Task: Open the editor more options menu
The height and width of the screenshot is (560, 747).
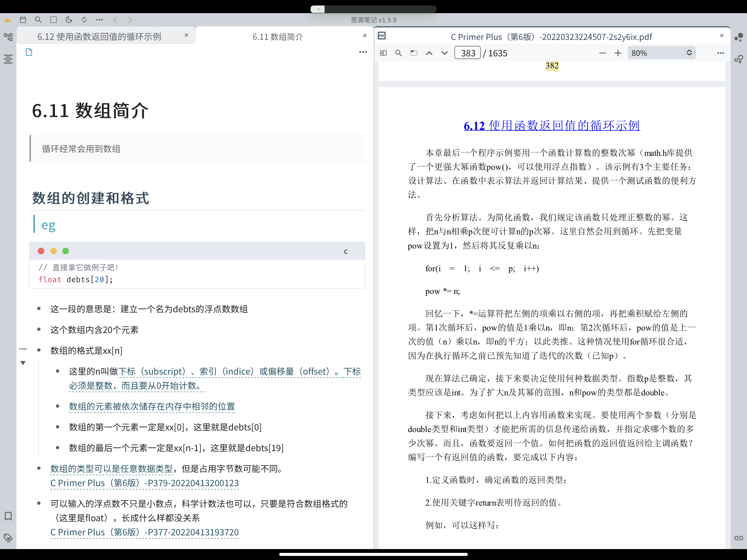Action: (x=363, y=52)
